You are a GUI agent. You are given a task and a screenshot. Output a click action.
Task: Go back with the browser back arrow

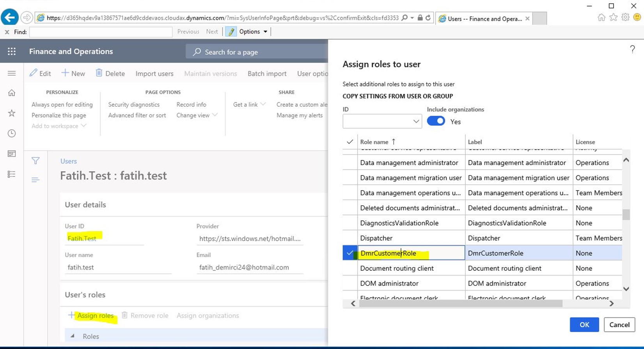pyautogui.click(x=9, y=18)
